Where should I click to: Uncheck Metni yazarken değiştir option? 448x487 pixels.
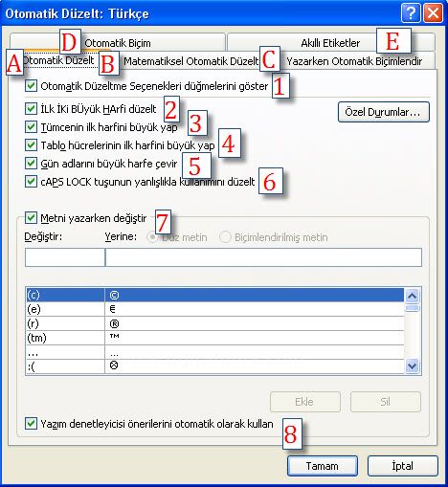pyautogui.click(x=31, y=218)
